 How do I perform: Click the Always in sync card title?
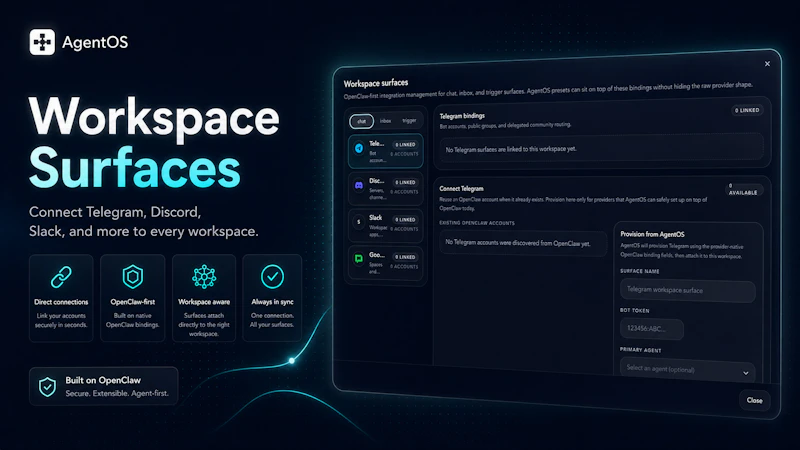point(272,302)
